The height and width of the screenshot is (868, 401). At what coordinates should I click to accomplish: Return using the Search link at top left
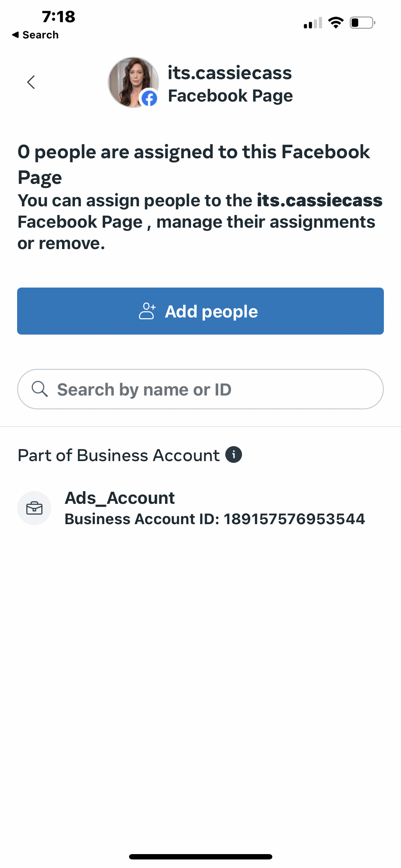coord(36,35)
